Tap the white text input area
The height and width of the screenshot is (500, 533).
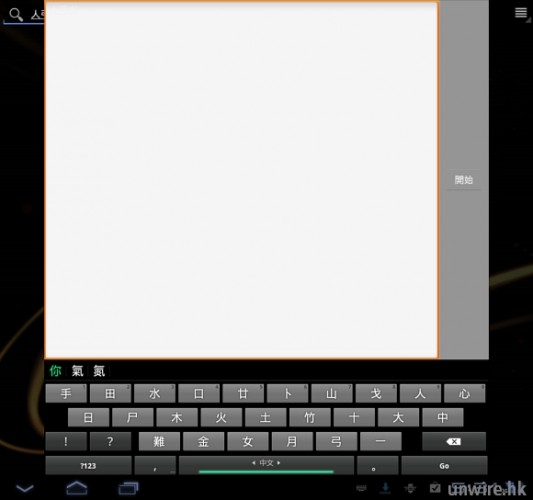241,180
